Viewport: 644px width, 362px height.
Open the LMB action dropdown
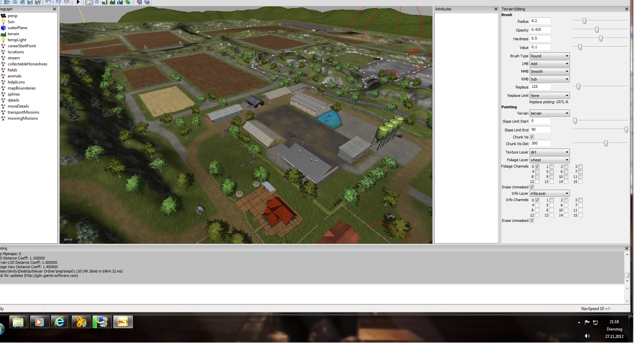549,64
